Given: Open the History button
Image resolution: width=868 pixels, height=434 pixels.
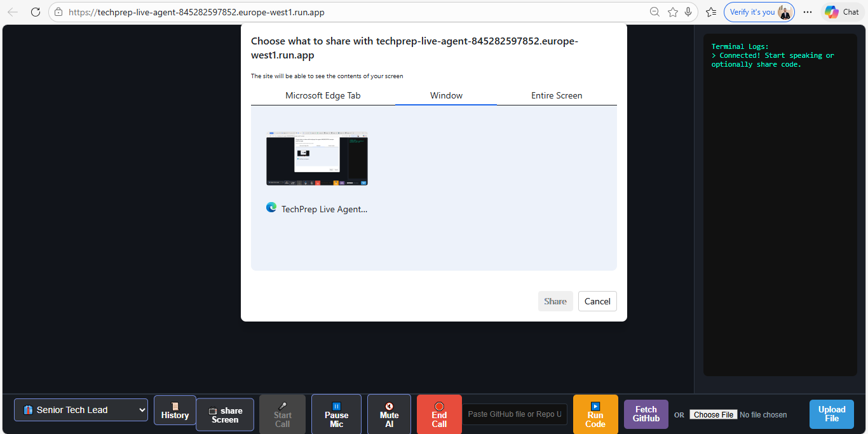Looking at the screenshot, I should coord(175,410).
